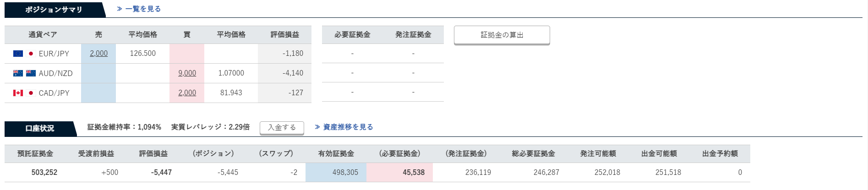868x190 pixels.
Task: Open the 一覧を見る position list link
Action: click(x=143, y=9)
